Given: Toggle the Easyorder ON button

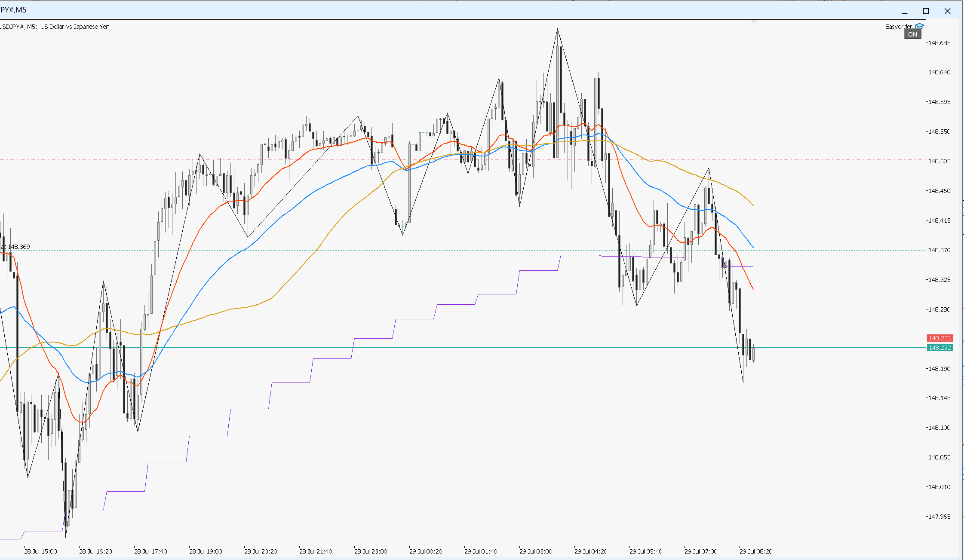Looking at the screenshot, I should click(912, 34).
